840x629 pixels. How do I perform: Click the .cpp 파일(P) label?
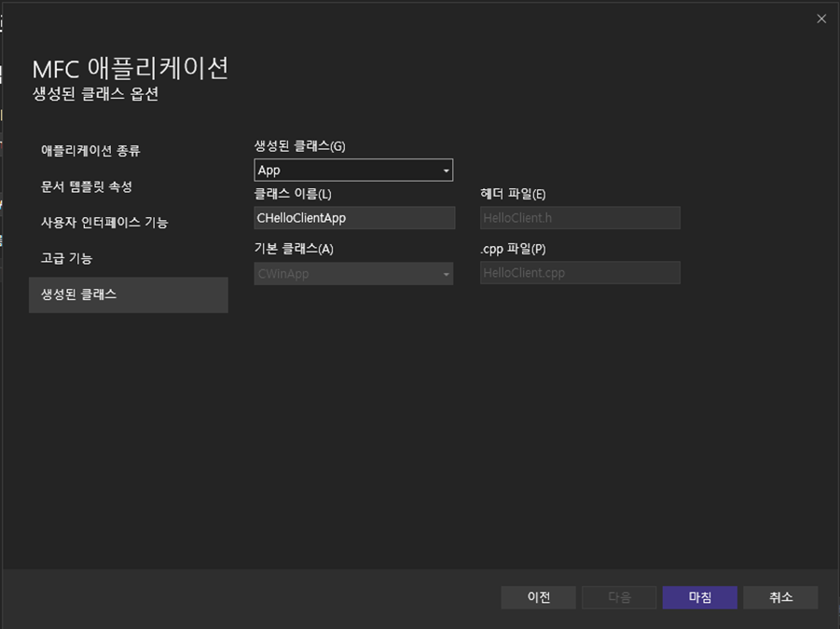click(513, 249)
